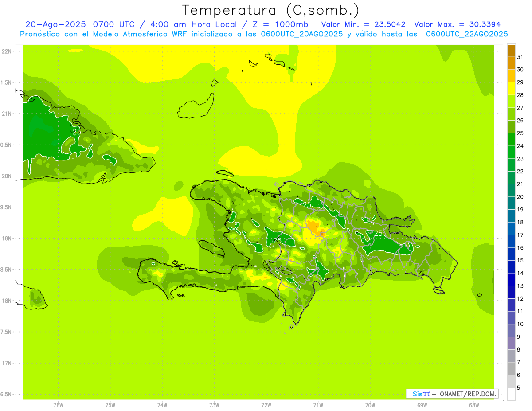Viewport: 532px width, 411px height.
Task: Click the "20" value on the color scale
Action: tap(520, 197)
